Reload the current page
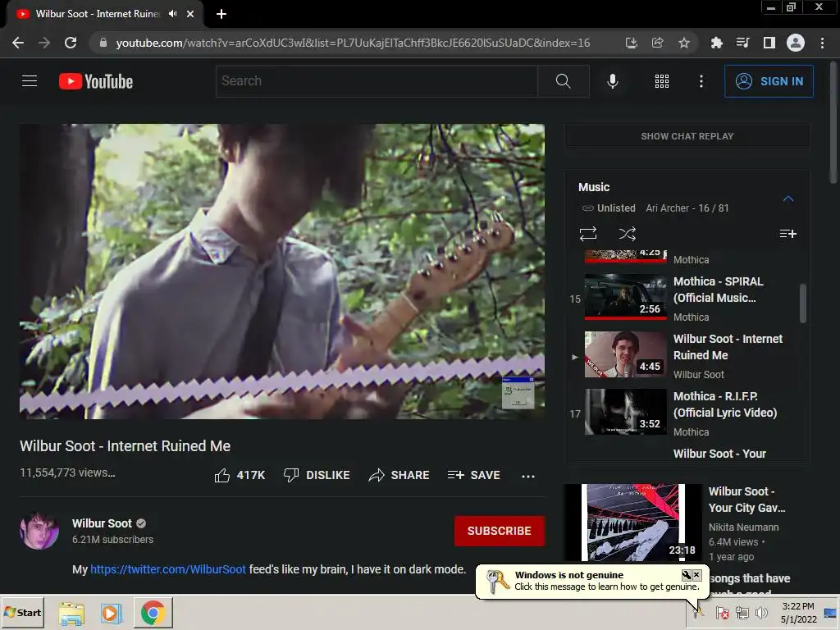The height and width of the screenshot is (630, 840). pyautogui.click(x=71, y=43)
